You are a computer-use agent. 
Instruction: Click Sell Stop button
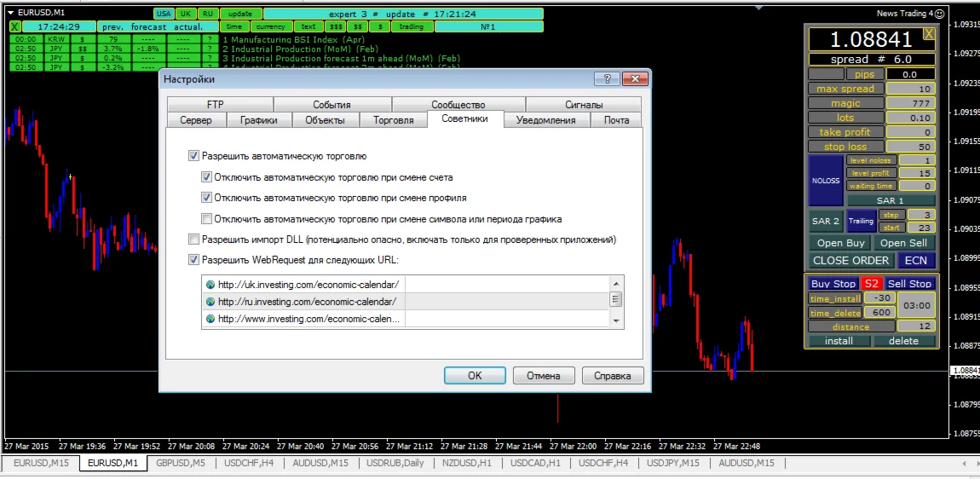910,283
